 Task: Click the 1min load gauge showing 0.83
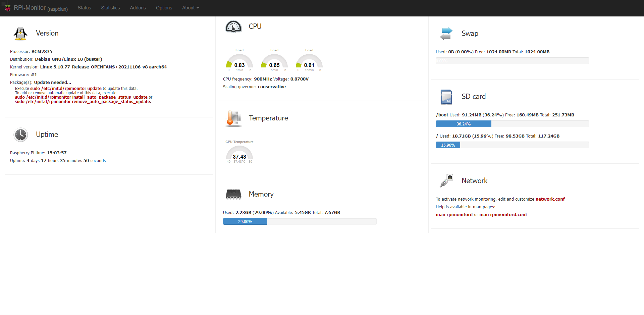point(239,63)
